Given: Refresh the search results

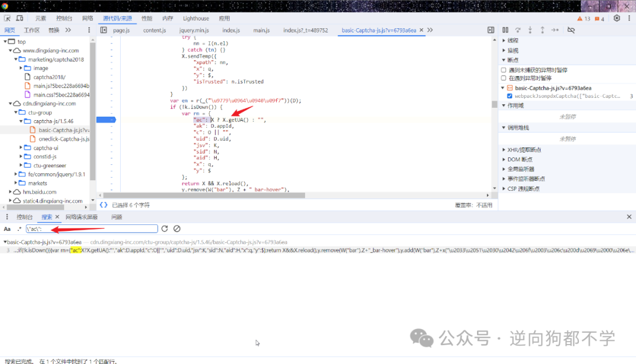Looking at the screenshot, I should pyautogui.click(x=165, y=229).
